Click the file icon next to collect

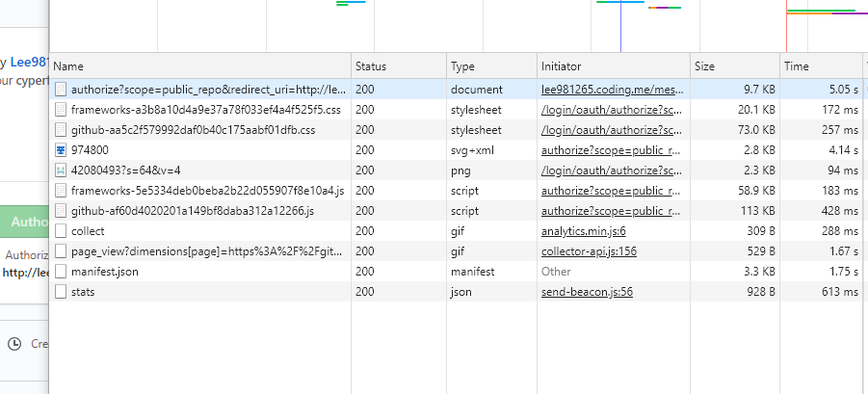tap(62, 231)
